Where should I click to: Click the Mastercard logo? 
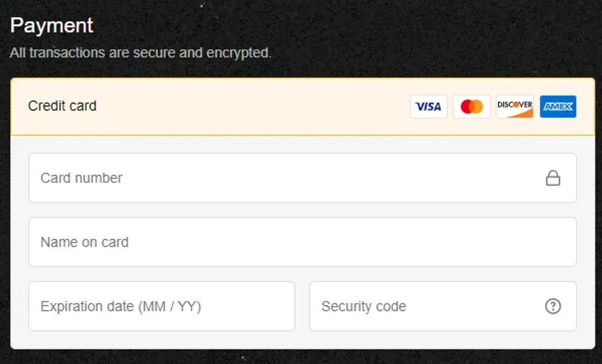click(x=472, y=106)
